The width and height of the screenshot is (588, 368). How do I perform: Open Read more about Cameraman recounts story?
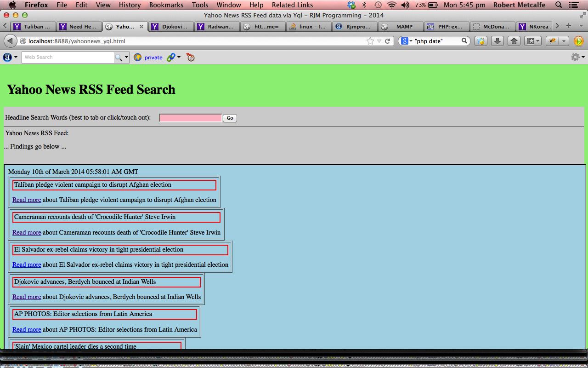click(x=27, y=232)
